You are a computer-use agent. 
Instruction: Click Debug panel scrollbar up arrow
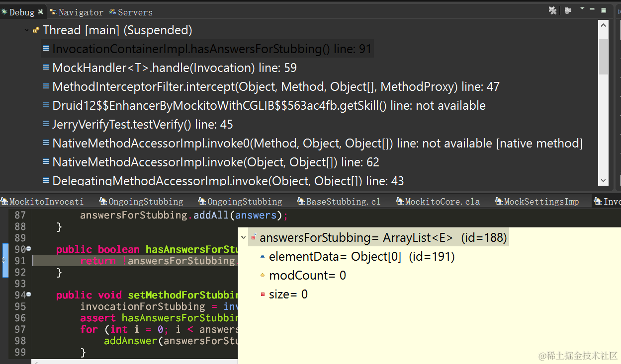click(x=603, y=26)
